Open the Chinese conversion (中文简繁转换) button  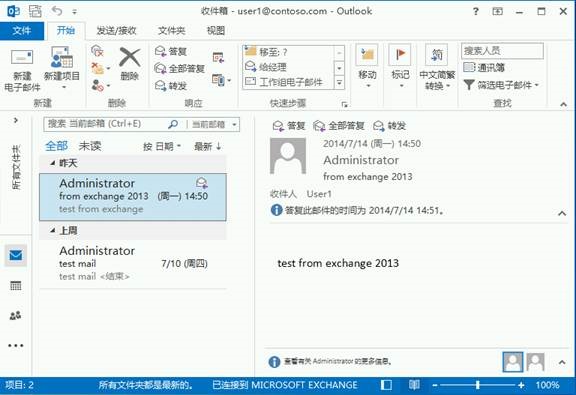click(x=437, y=68)
